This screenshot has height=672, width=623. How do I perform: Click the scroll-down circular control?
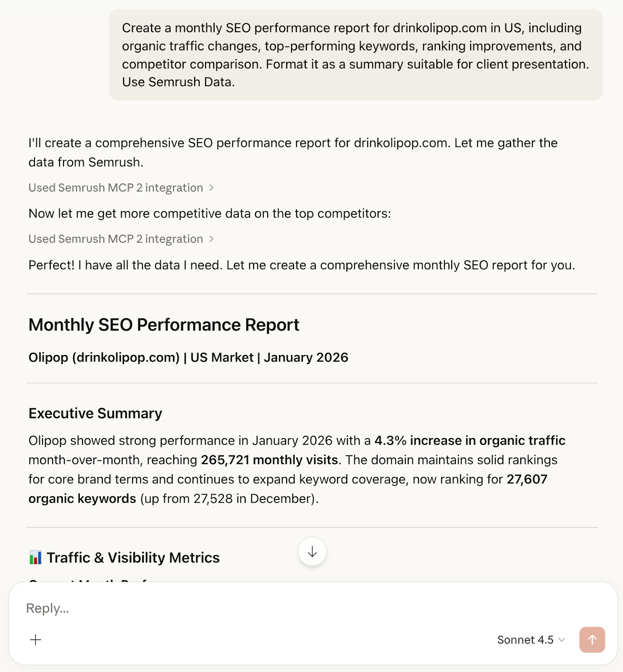click(x=312, y=552)
